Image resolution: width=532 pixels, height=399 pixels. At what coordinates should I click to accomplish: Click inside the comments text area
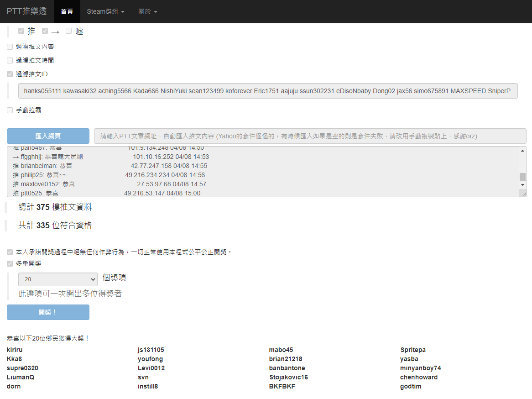263,172
